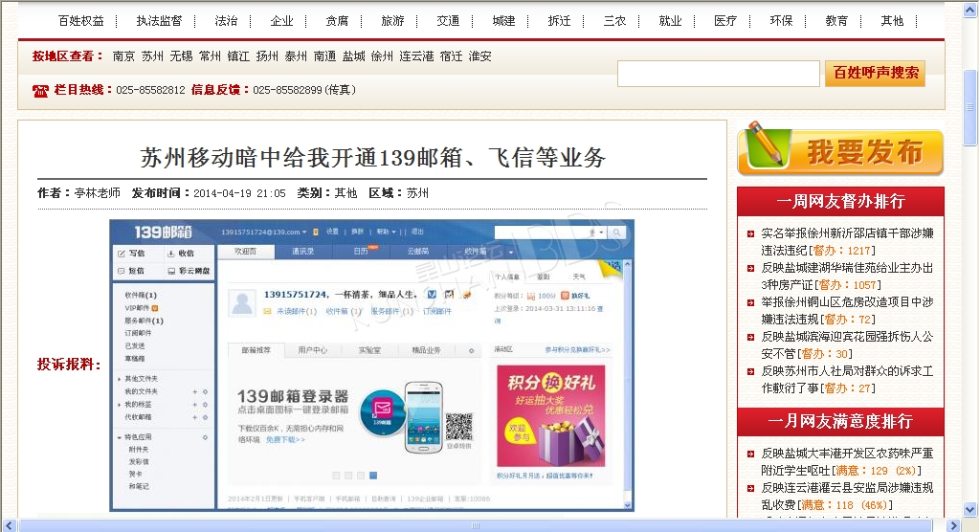Select 教育 in the top navigation
Viewport: 980px width, 532px height.
click(x=836, y=21)
